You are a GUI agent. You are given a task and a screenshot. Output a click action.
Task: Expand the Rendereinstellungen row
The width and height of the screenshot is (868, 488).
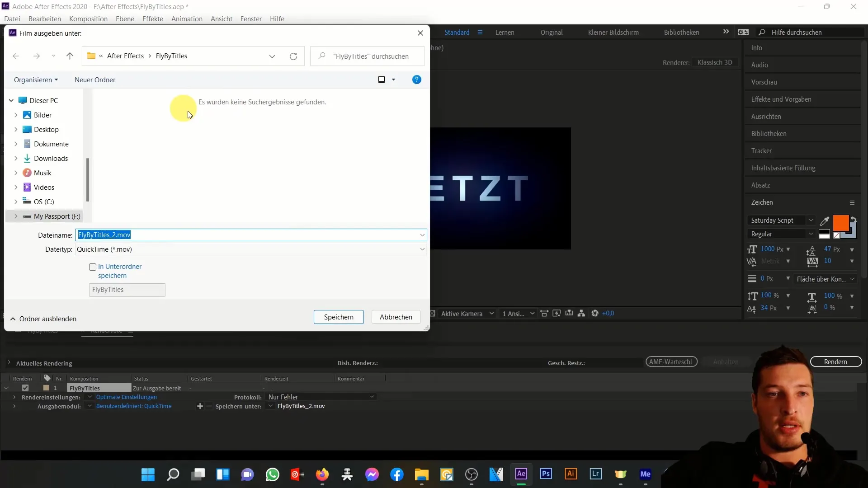14,397
